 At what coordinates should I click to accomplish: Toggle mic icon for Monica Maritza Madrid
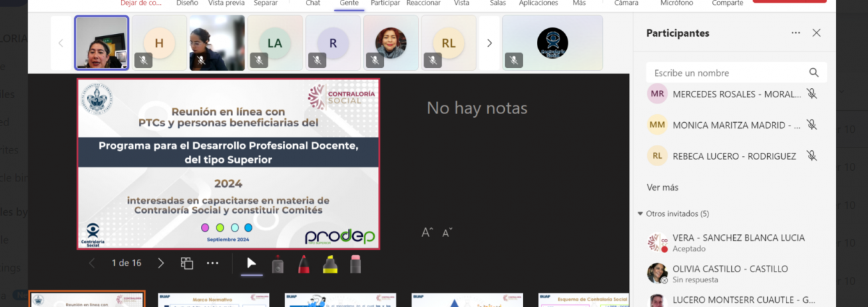click(x=811, y=125)
